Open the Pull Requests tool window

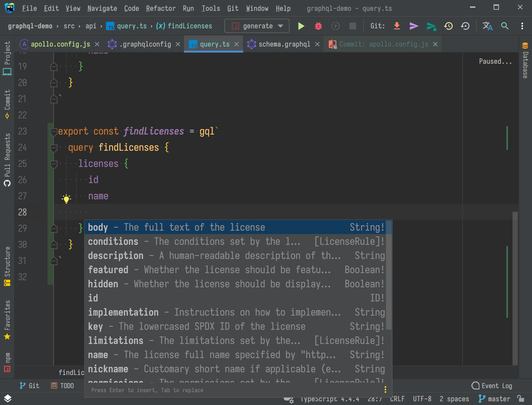[x=7, y=160]
